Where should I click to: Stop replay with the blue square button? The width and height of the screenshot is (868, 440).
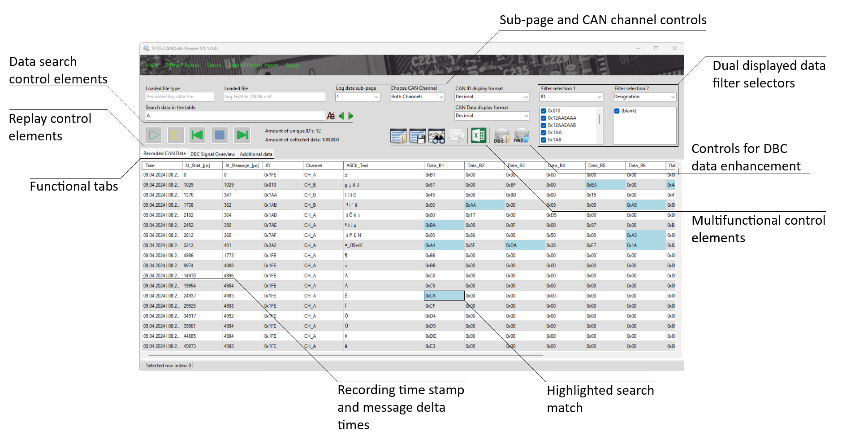220,135
